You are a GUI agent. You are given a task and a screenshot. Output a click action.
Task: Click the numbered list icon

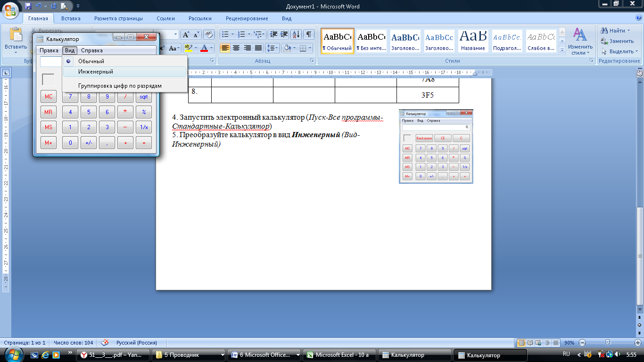(242, 34)
